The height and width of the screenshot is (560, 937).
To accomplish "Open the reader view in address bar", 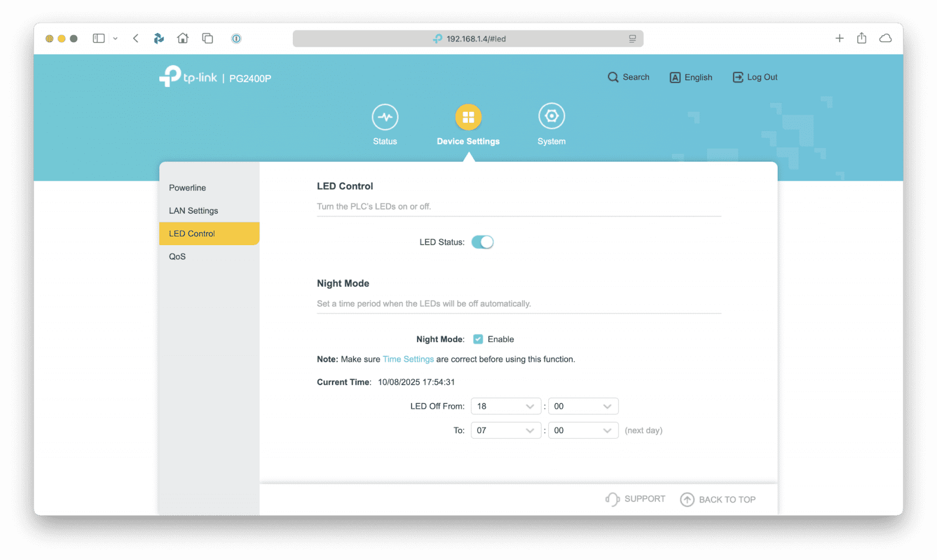I will pos(632,39).
